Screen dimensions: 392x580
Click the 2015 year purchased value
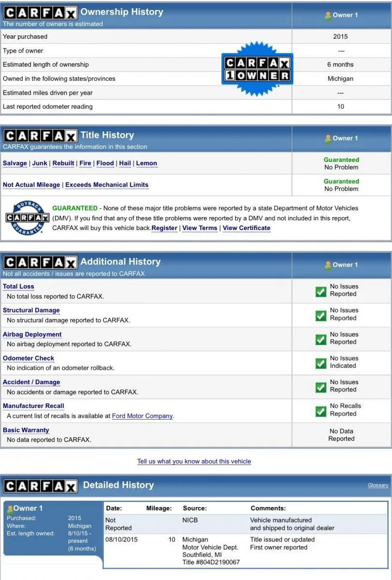point(340,37)
